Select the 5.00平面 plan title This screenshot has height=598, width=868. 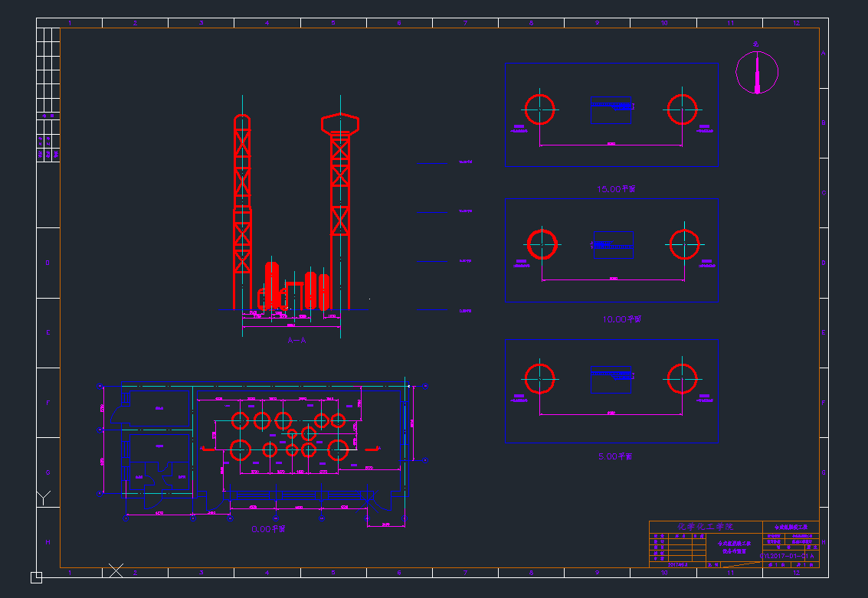616,456
